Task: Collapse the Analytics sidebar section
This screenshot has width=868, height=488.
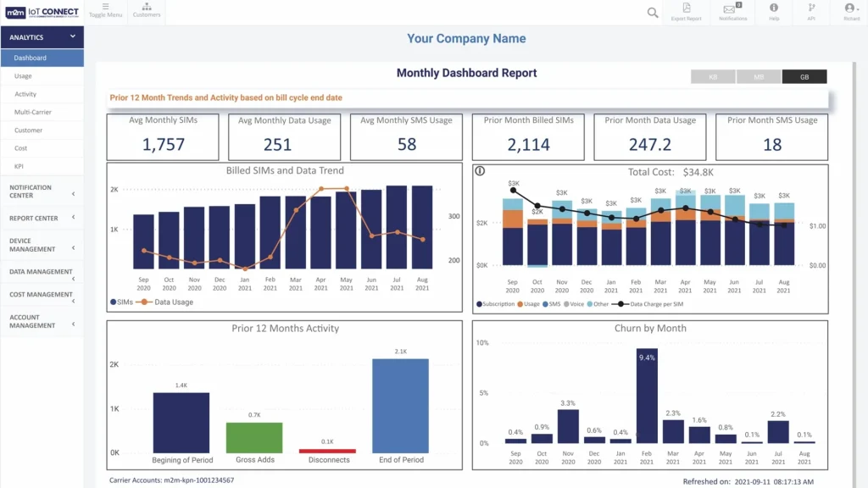Action: click(x=73, y=36)
